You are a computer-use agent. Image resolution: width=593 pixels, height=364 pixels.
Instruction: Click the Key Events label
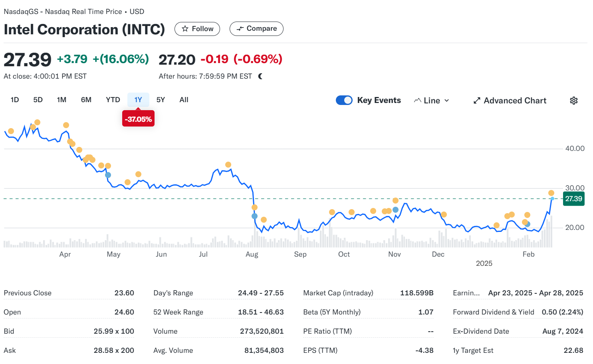(379, 100)
